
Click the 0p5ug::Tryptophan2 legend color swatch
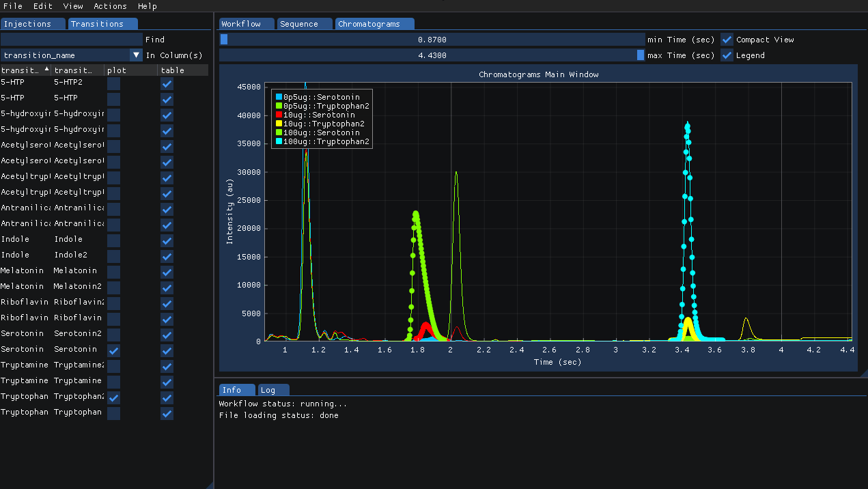(279, 106)
